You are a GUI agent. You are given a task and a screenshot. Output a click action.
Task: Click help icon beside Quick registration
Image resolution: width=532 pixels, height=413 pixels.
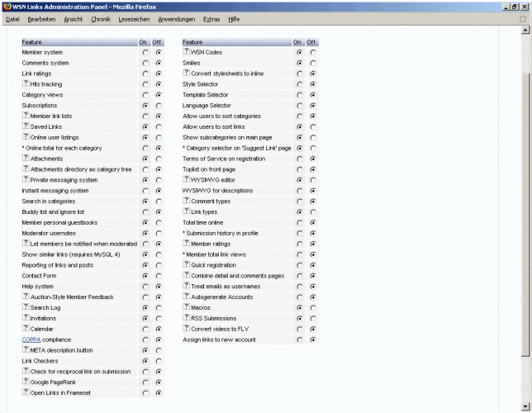tap(187, 265)
